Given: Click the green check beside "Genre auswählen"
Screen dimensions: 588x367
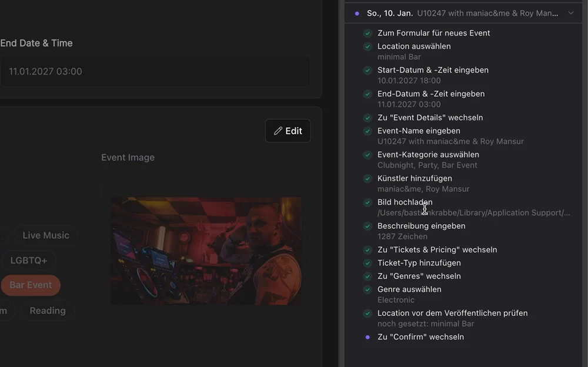Looking at the screenshot, I should 367,289.
